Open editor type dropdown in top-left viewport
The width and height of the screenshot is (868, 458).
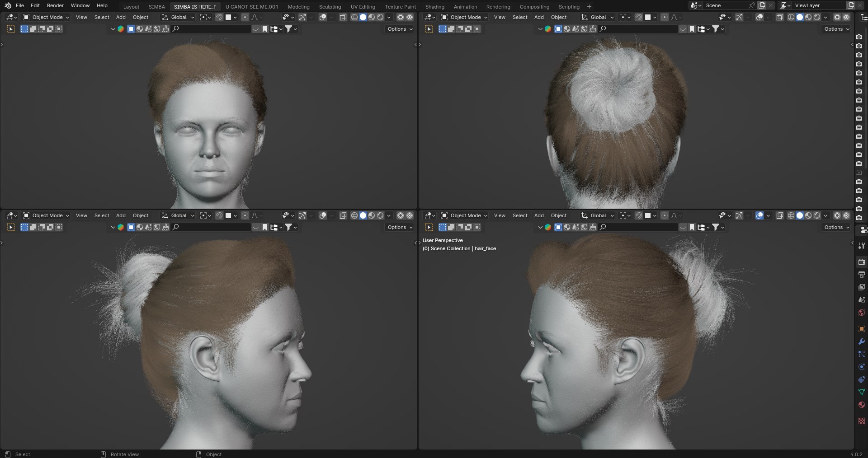[x=12, y=17]
